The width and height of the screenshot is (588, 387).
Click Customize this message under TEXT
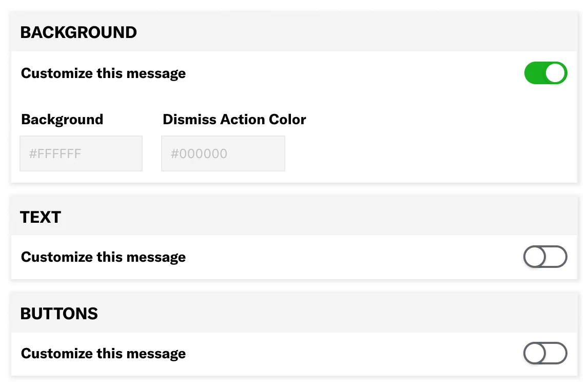click(103, 257)
